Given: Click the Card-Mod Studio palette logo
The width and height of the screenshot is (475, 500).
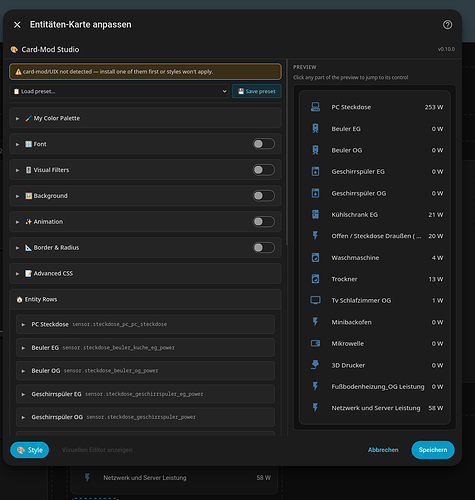Looking at the screenshot, I should click(14, 50).
